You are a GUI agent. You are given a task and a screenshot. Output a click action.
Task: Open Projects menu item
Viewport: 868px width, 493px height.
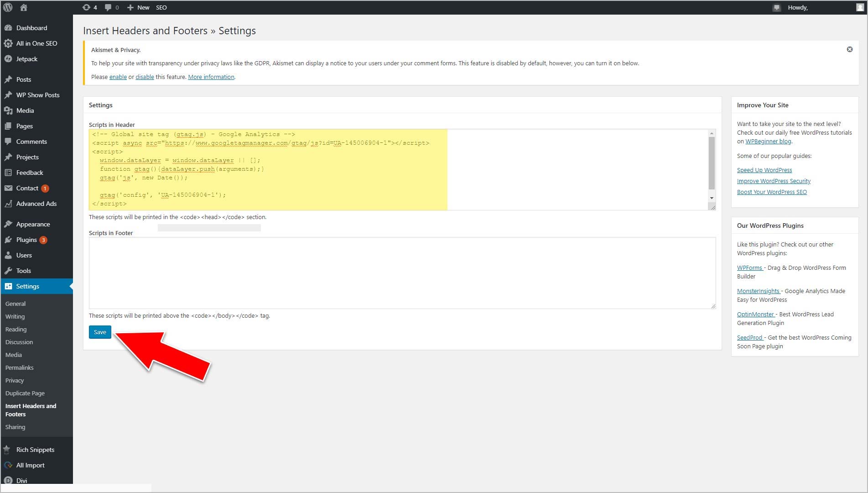(36, 157)
